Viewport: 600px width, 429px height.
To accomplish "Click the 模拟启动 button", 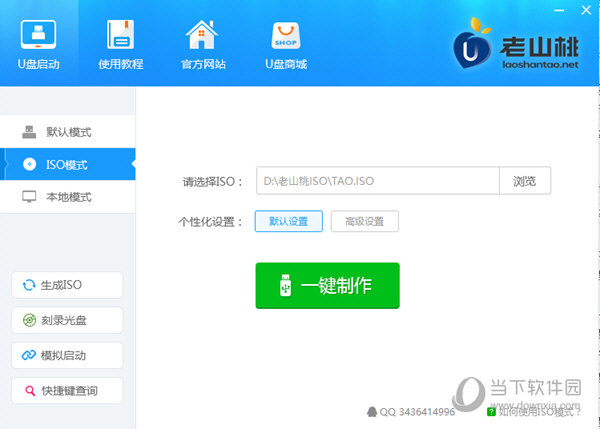I will pyautogui.click(x=67, y=356).
